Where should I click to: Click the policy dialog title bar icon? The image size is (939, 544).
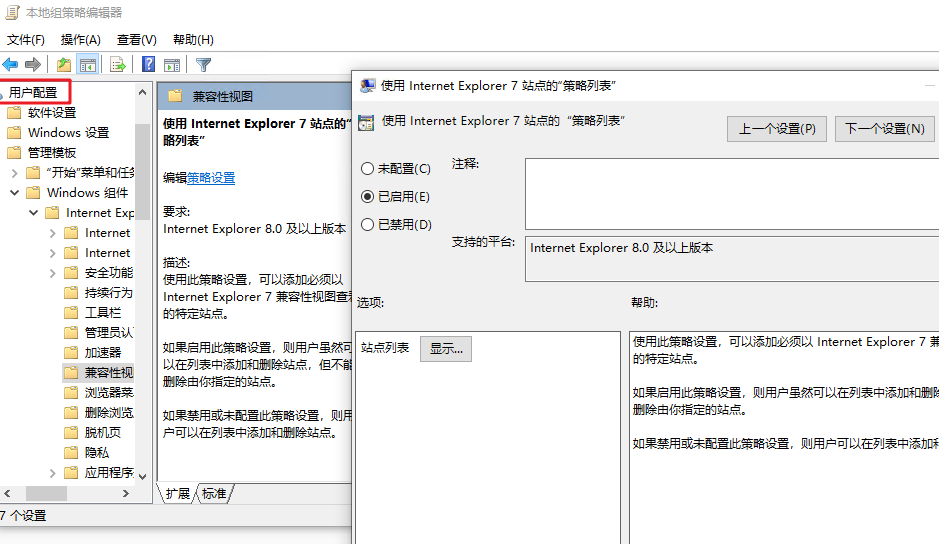click(x=367, y=86)
